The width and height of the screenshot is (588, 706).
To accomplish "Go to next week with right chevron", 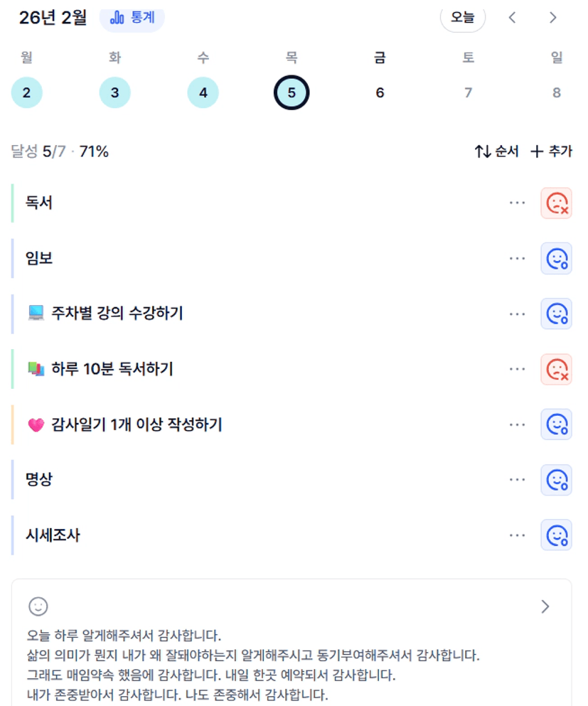I will point(552,18).
